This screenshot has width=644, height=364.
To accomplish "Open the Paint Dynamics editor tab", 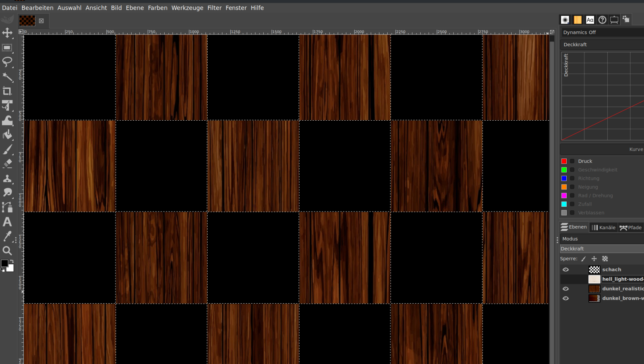I will pos(626,19).
